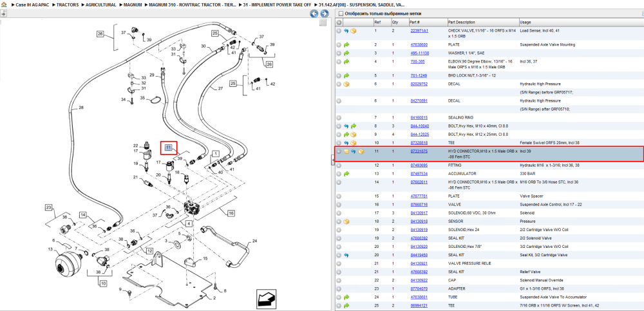Click blue arrow icon in BOLT M10 row
This screenshot has width=644, height=311.
pos(346,126)
